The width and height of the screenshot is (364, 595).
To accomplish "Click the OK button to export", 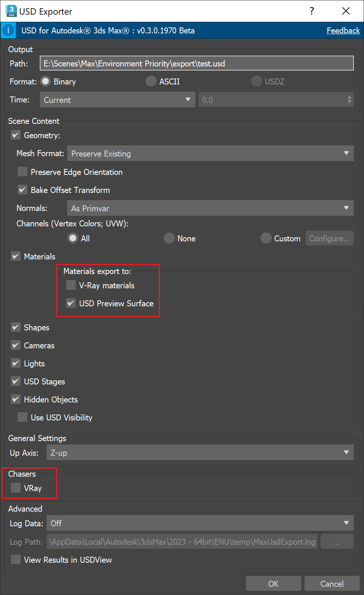I will (x=273, y=584).
